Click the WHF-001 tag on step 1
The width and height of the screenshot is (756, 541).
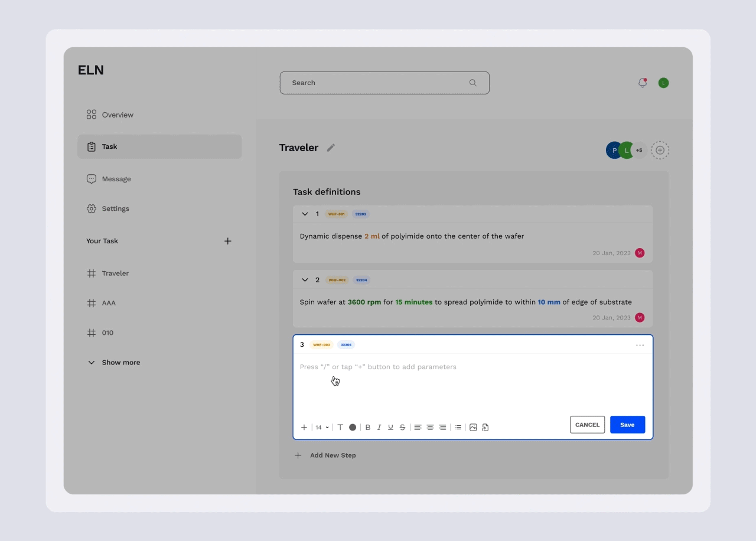337,214
